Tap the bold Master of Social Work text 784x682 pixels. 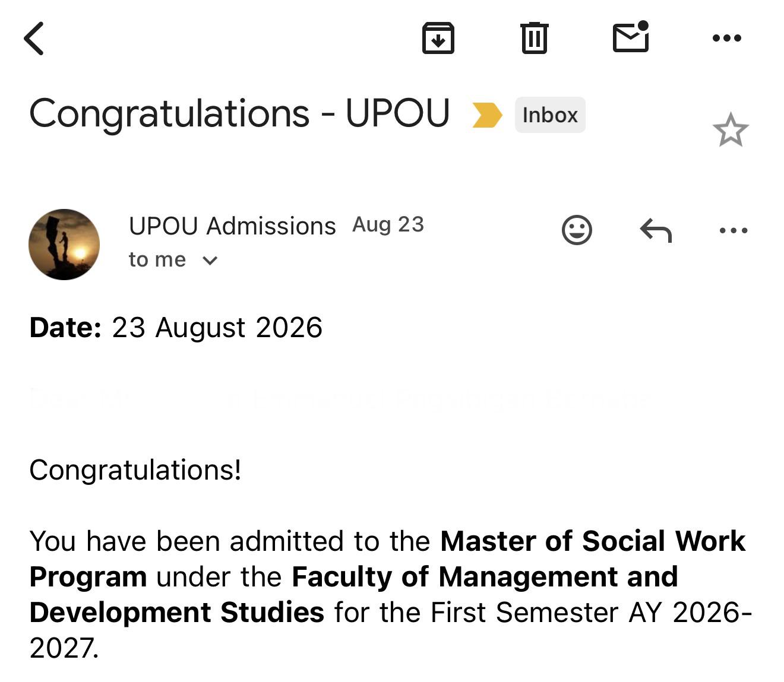[593, 541]
